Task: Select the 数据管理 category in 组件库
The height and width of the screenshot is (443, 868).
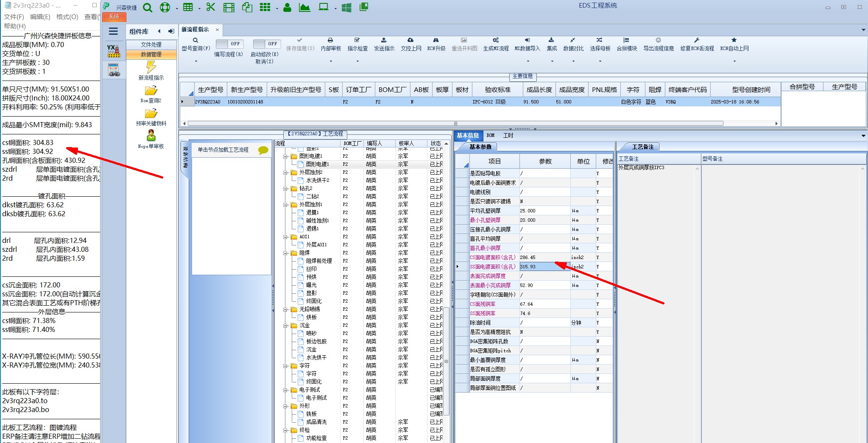Action: click(151, 54)
